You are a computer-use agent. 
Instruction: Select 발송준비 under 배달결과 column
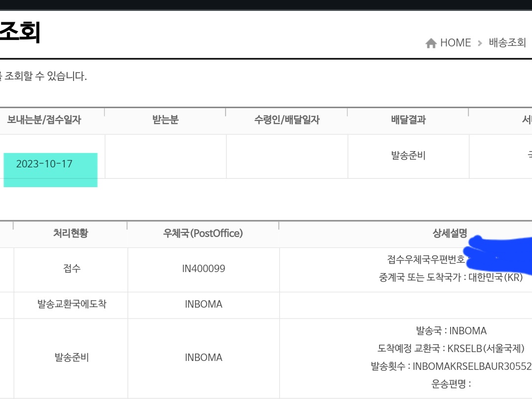408,156
